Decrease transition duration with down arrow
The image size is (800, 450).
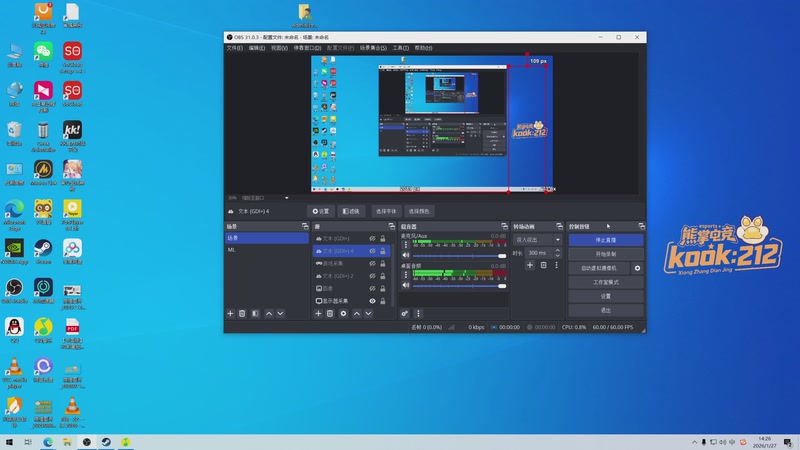(x=557, y=255)
